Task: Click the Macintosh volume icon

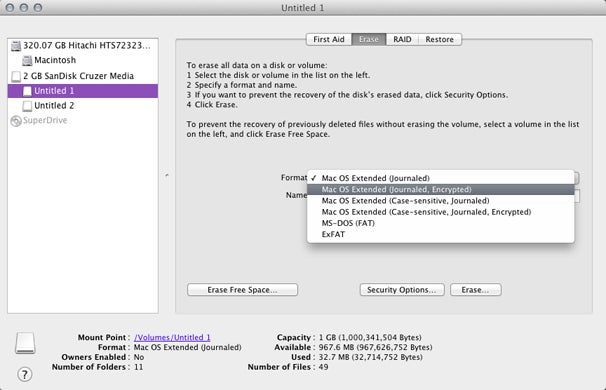Action: click(27, 60)
